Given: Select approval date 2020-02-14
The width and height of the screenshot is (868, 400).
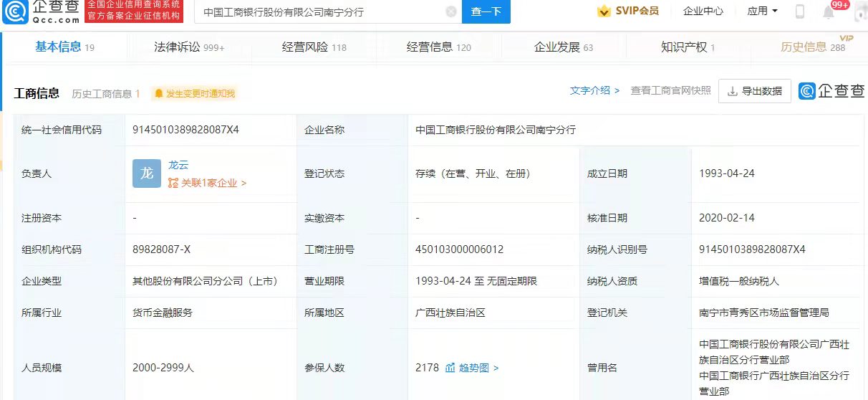Looking at the screenshot, I should pos(727,218).
